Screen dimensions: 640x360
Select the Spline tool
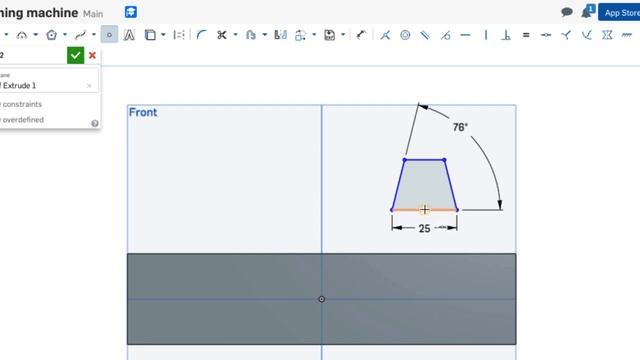tap(80, 35)
